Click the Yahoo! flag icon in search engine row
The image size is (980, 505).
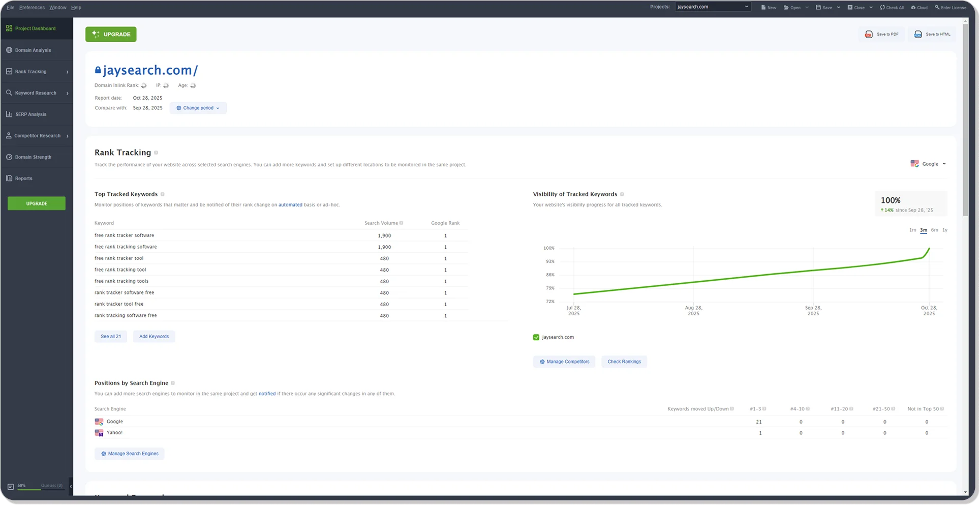click(99, 433)
